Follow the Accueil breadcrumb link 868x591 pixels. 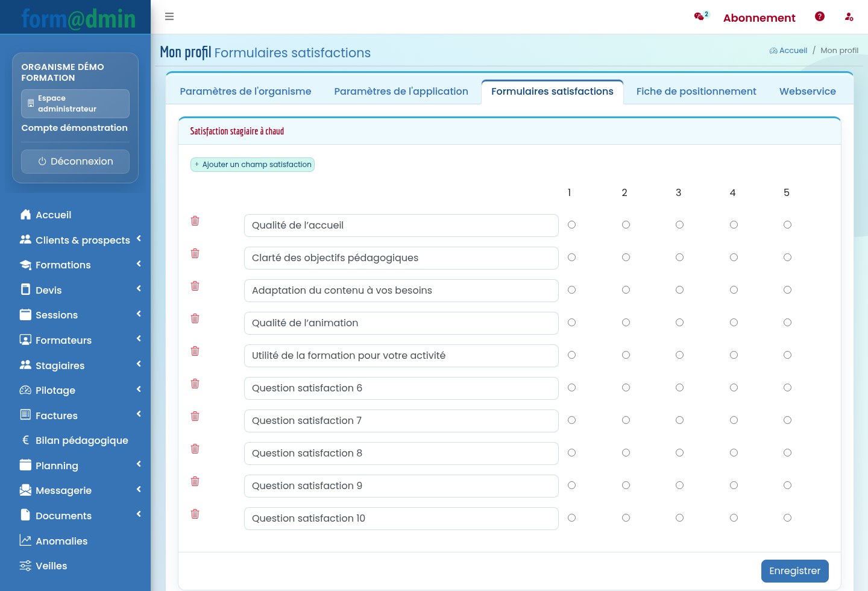click(x=788, y=51)
